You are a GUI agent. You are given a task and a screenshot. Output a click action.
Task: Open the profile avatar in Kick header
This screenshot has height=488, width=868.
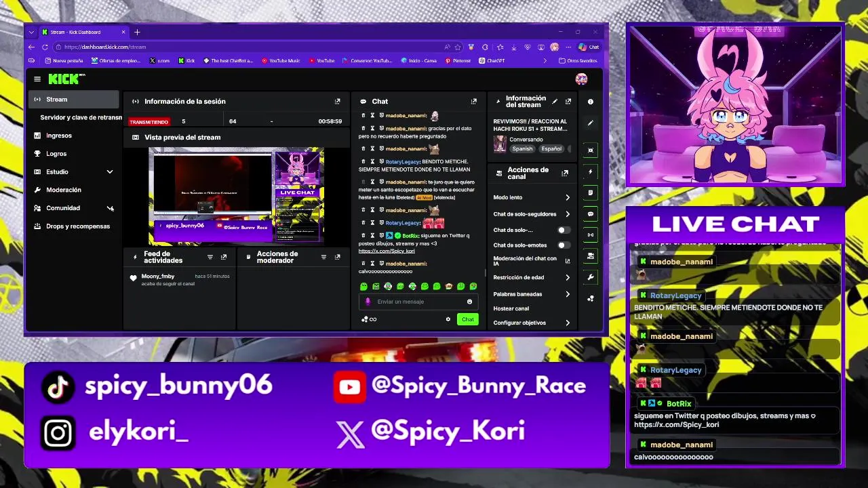click(x=581, y=79)
